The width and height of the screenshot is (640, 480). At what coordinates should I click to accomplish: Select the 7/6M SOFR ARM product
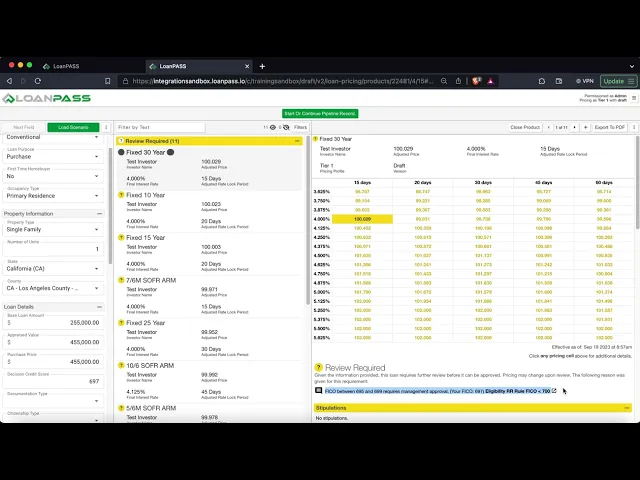click(210, 297)
